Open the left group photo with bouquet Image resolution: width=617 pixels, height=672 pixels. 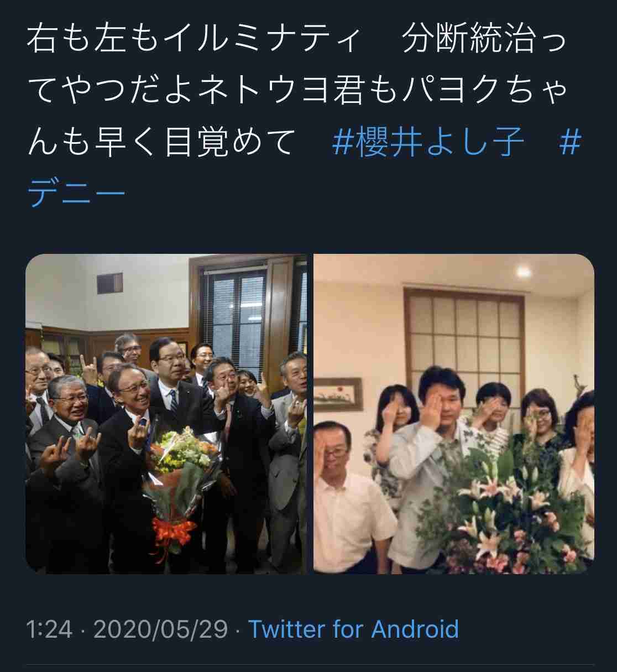point(166,414)
